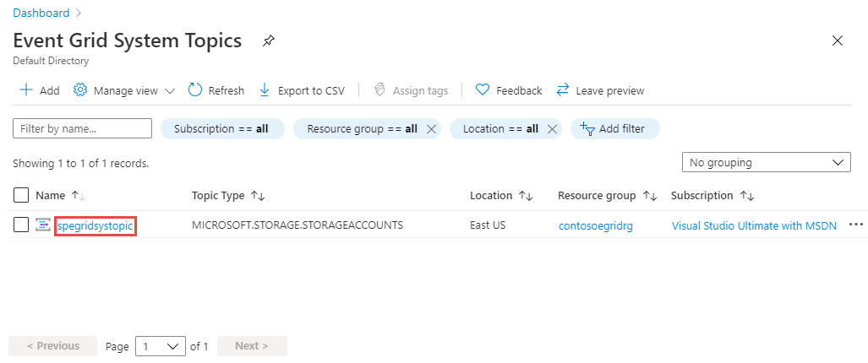This screenshot has width=868, height=363.
Task: Click the Next page button
Action: (252, 346)
